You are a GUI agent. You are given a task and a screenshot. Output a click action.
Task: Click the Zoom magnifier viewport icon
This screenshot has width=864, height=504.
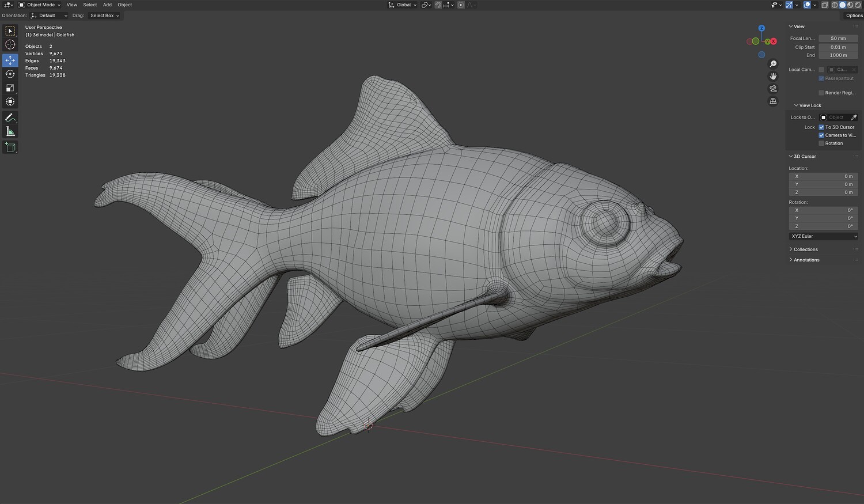click(x=773, y=64)
